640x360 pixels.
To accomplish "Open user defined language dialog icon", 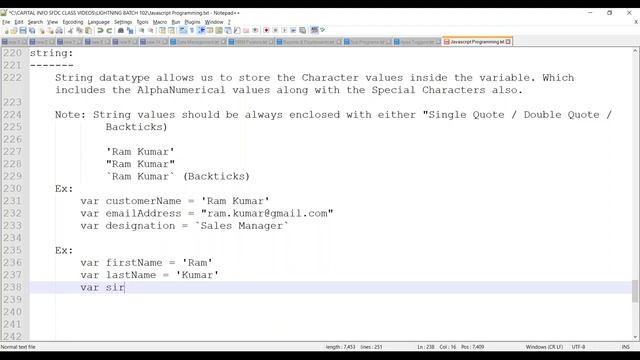I will tap(210, 31).
